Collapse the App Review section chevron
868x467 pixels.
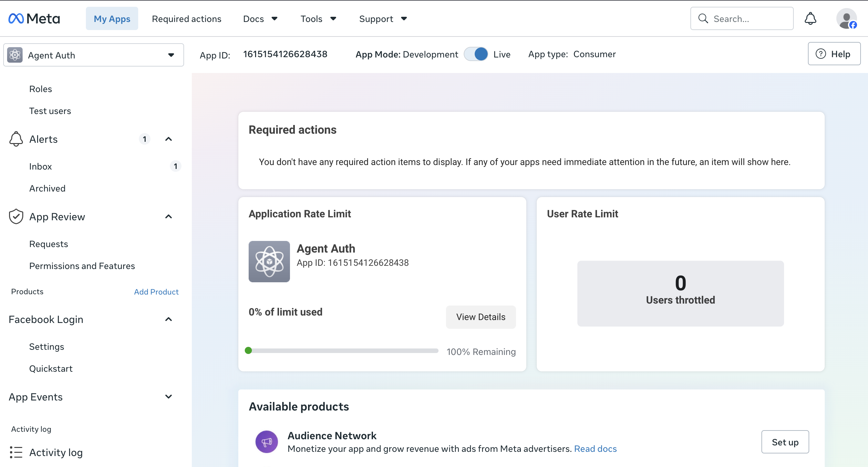[169, 216]
